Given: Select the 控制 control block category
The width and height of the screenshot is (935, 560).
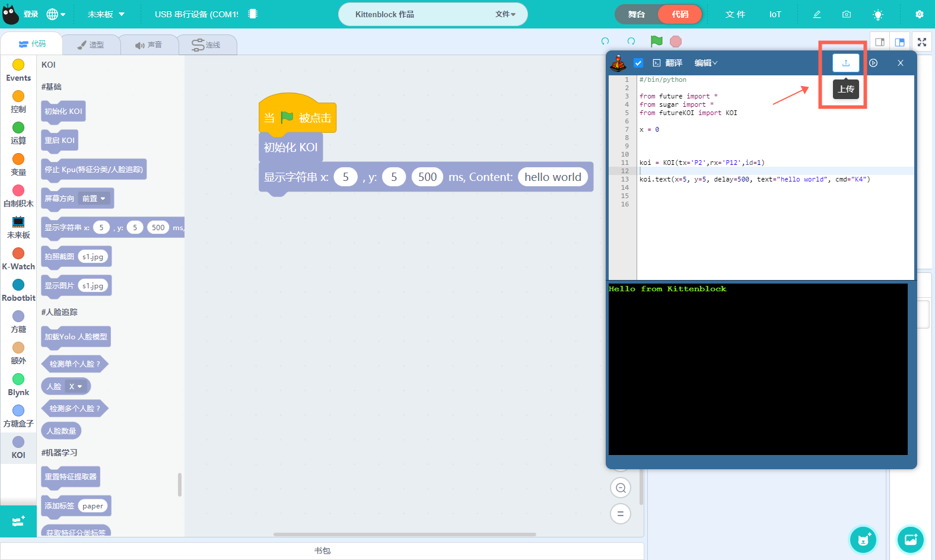Looking at the screenshot, I should click(x=18, y=102).
